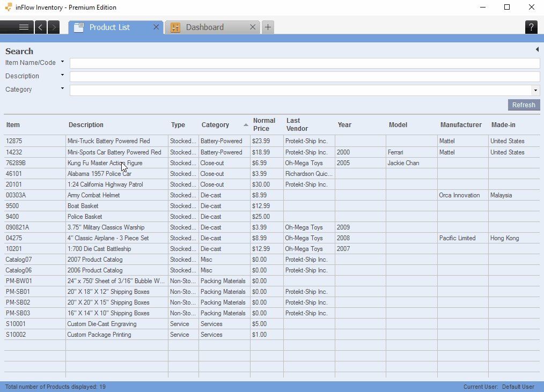
Task: Switch to the Dashboard tab
Action: [212, 27]
